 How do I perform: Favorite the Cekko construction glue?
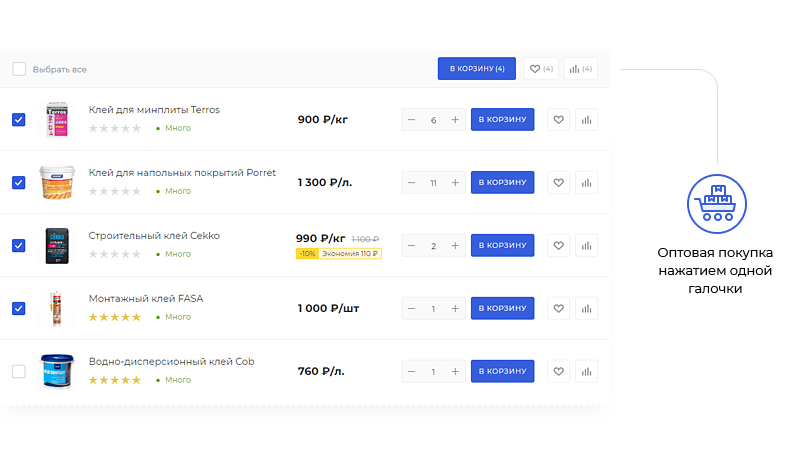pyautogui.click(x=559, y=246)
